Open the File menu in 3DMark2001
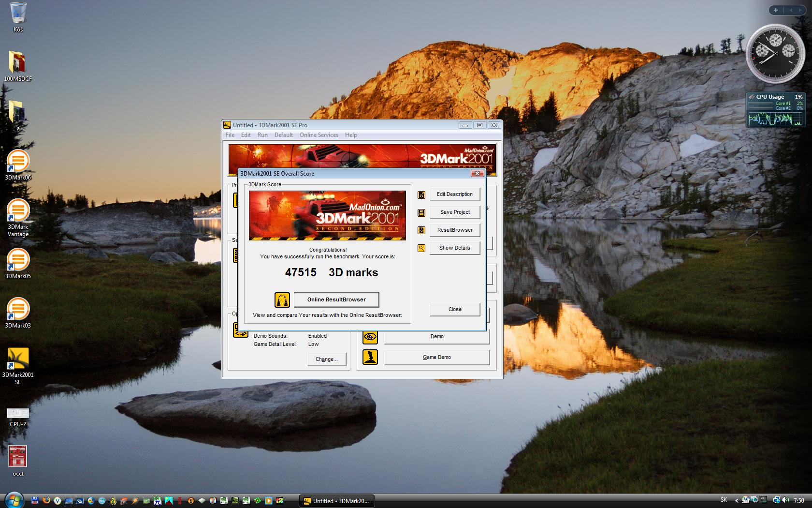This screenshot has height=508, width=812. (x=230, y=135)
